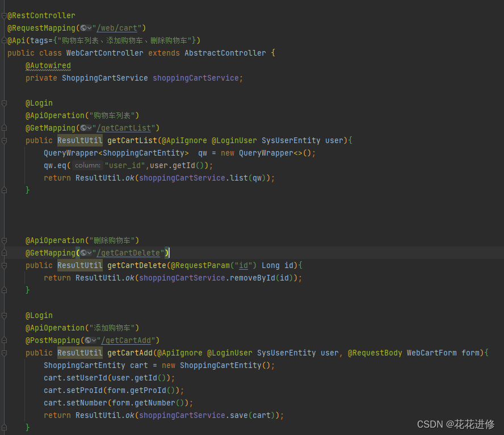The width and height of the screenshot is (504, 435).
Task: Click the shoppingCartService field name in declaration
Action: [196, 78]
